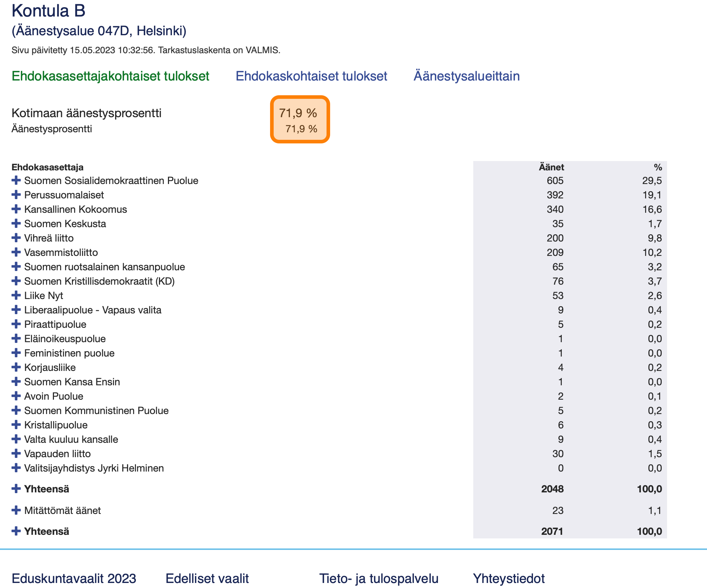
Task: Open the Edelliset vaalit footer link
Action: click(207, 578)
